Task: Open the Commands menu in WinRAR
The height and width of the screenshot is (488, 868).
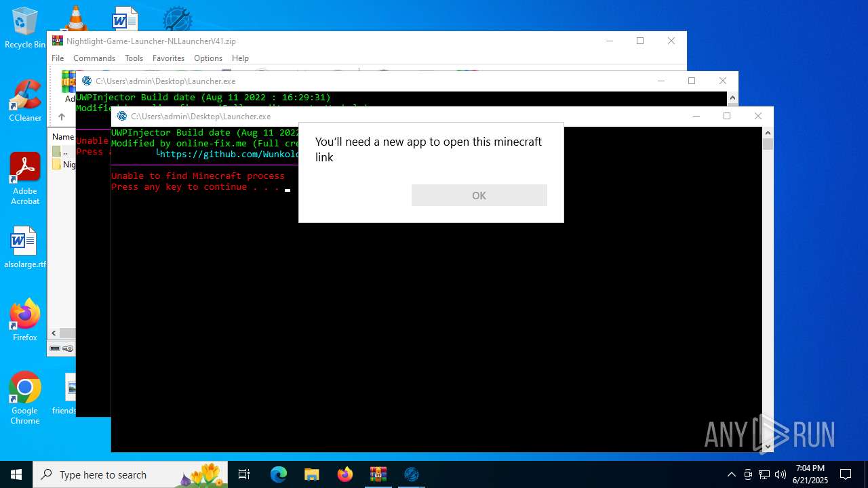Action: tap(94, 58)
